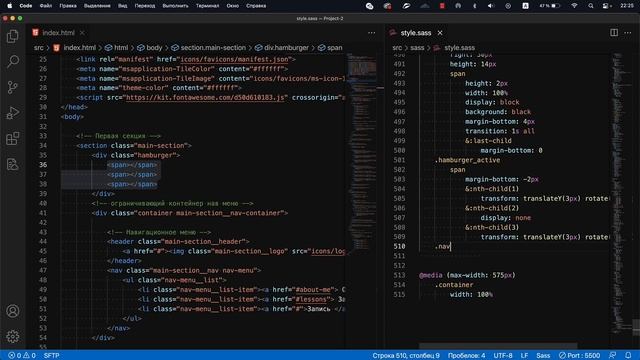Click the split editor right icon
640x360 pixels.
pos(614,33)
